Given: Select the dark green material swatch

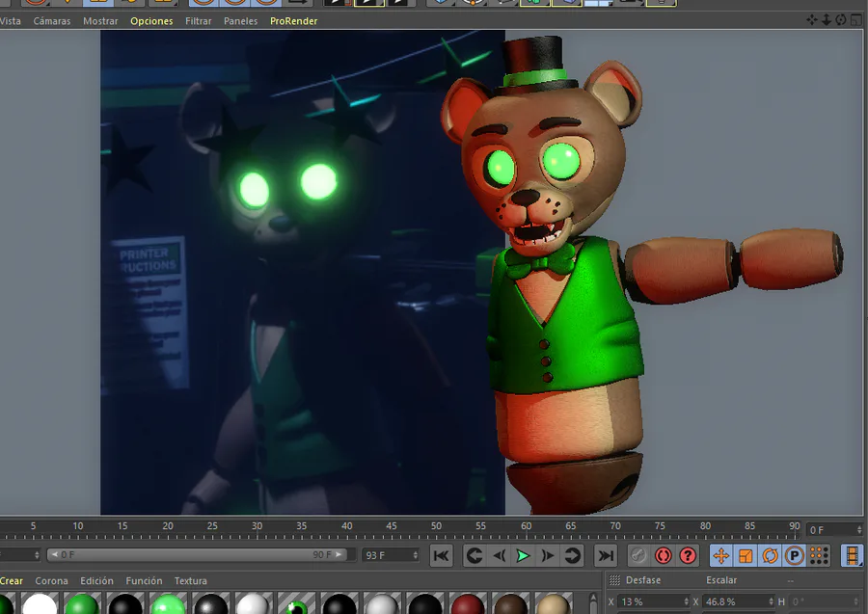Looking at the screenshot, I should pyautogui.click(x=82, y=603).
